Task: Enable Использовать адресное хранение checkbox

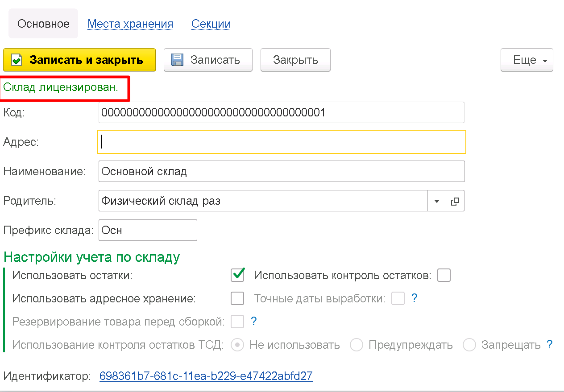Action: [237, 298]
